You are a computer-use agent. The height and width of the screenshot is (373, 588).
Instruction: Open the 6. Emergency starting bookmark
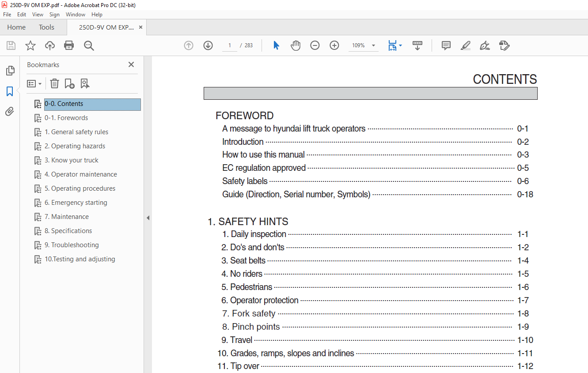click(76, 203)
